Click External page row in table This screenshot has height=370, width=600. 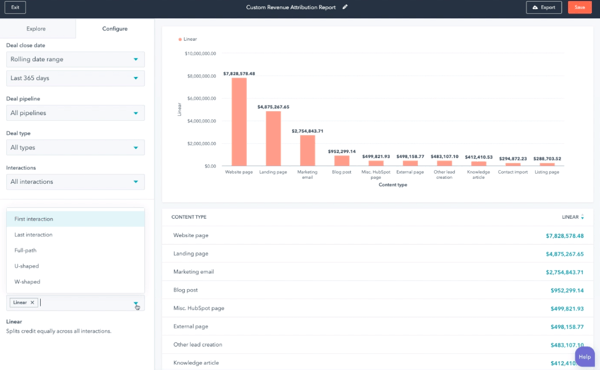[377, 326]
